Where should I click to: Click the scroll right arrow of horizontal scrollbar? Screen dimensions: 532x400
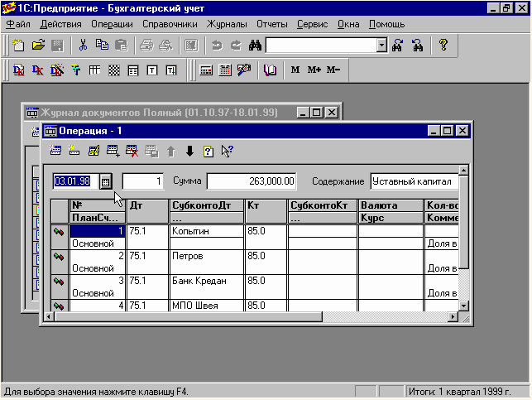click(x=453, y=317)
